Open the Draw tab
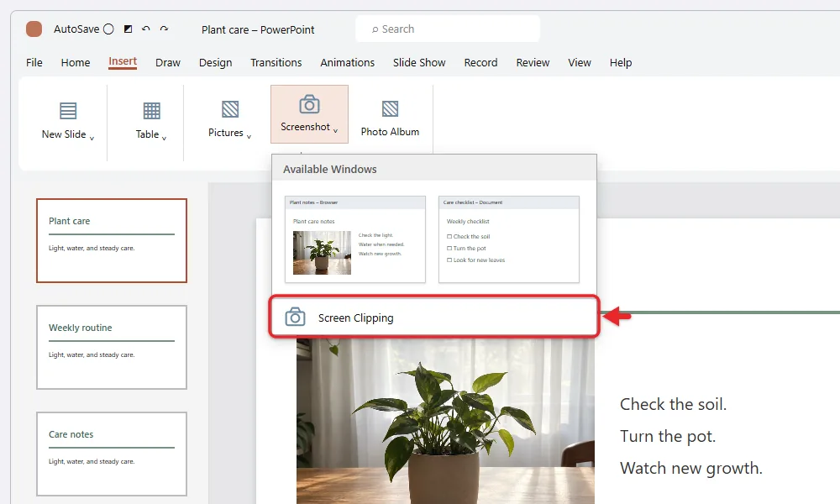This screenshot has height=504, width=840. point(168,63)
